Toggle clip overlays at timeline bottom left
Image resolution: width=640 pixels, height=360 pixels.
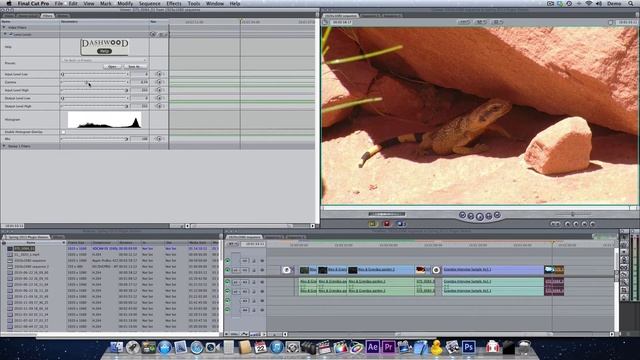coord(244,334)
